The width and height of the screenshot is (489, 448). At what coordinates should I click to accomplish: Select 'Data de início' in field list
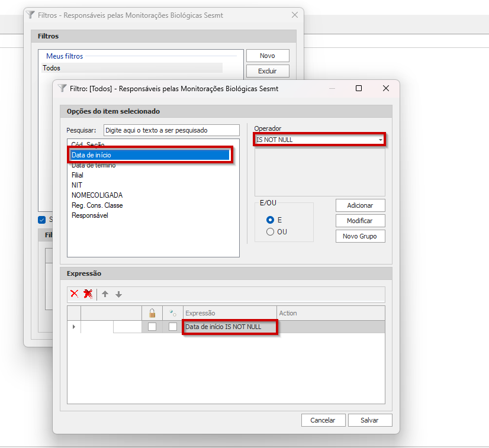pyautogui.click(x=150, y=155)
